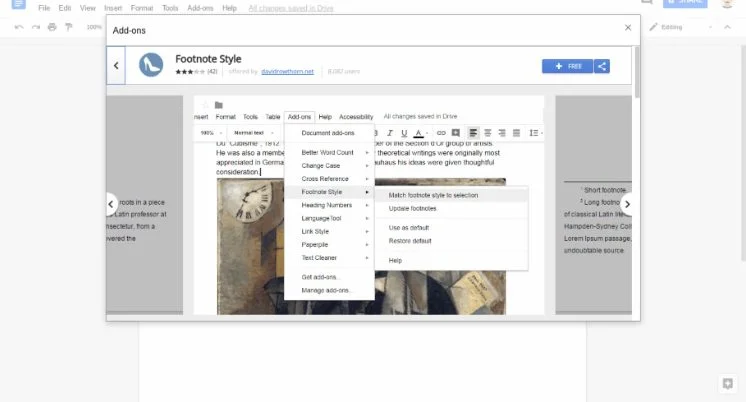Screen dimensions: 746x402
Task: Click 'Use as default' in the preview image
Action: pyautogui.click(x=409, y=228)
